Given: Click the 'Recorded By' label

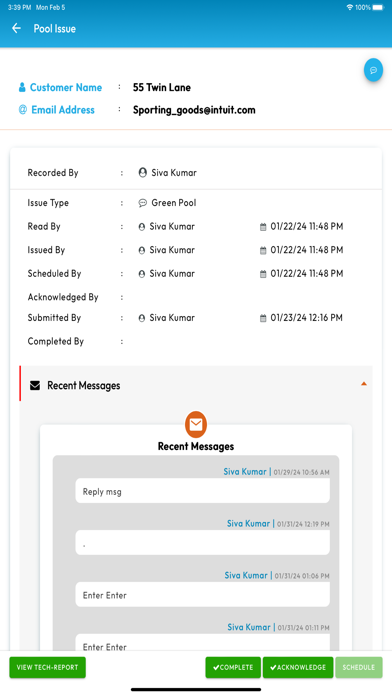Looking at the screenshot, I should [53, 173].
